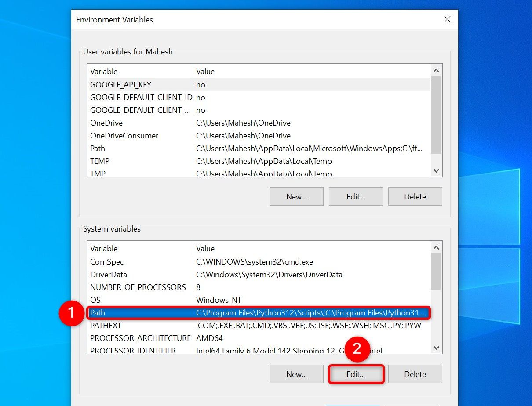This screenshot has height=406, width=532.
Task: Click Edit button under user variables
Action: click(x=356, y=196)
